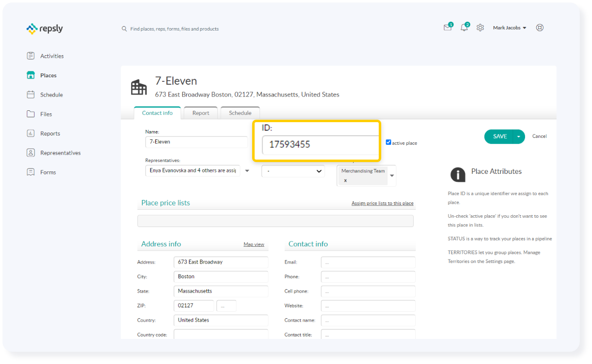This screenshot has height=364, width=592.
Task: Expand the Mark Jacobs user menu
Action: point(509,28)
